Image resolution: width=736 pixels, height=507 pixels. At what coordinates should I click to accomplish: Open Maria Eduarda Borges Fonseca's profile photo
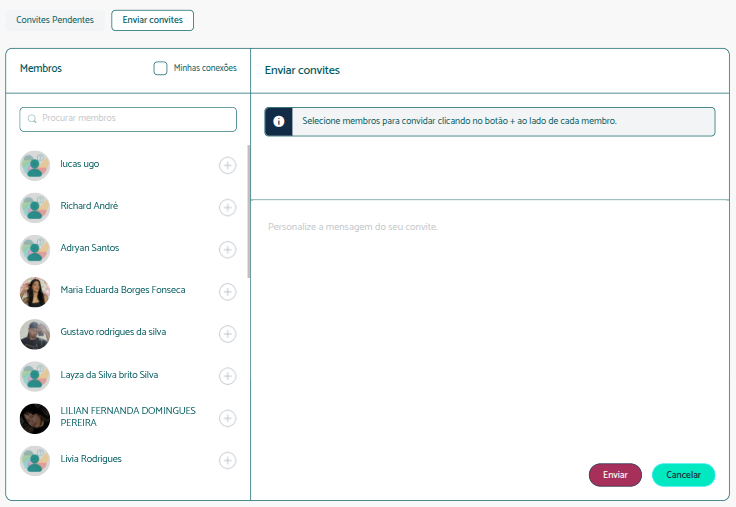click(35, 292)
